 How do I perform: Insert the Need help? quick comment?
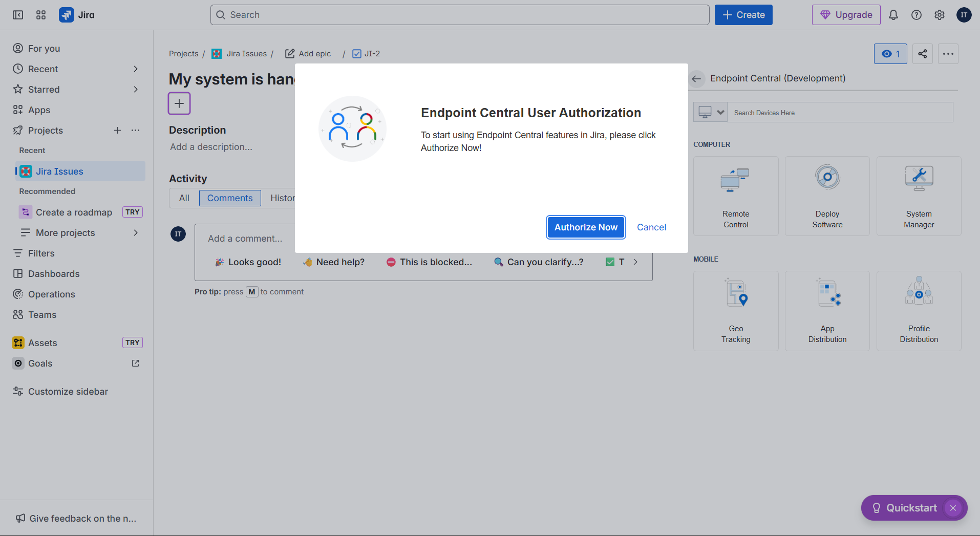(334, 262)
